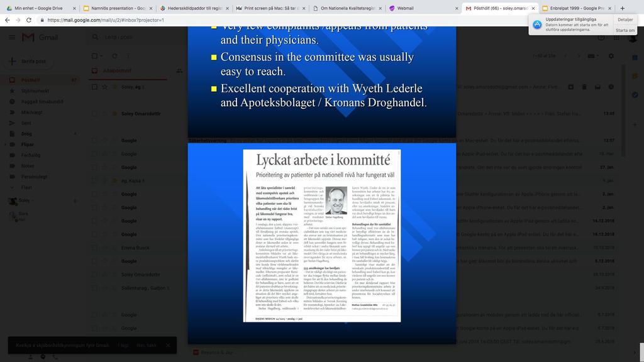Screen dimensions: 644x362
Task: Show older messages with the right pagination arrow
Action: pyautogui.click(x=579, y=56)
